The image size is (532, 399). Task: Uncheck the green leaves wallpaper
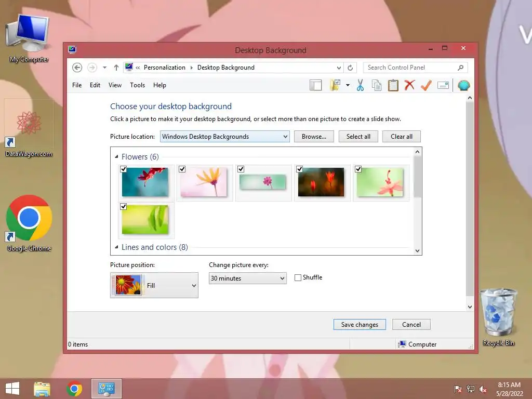click(x=124, y=207)
